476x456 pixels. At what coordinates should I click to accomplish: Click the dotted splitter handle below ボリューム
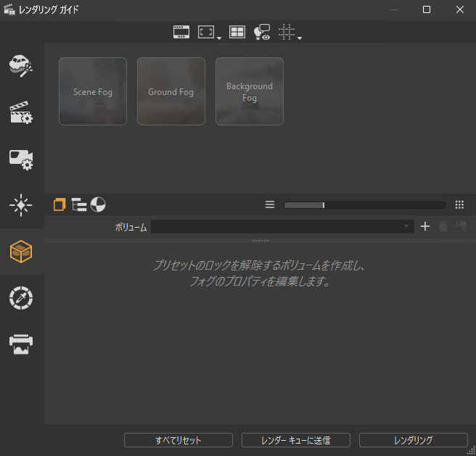(260, 241)
